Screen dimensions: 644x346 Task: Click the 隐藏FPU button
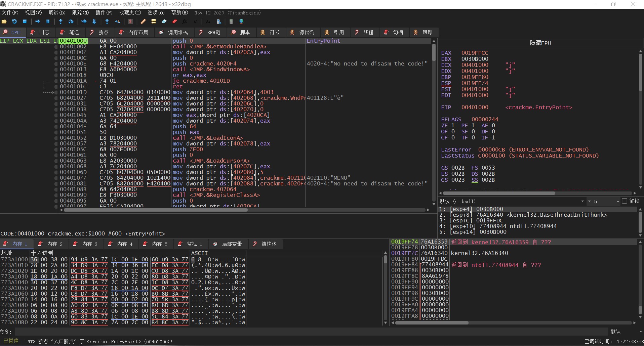540,43
